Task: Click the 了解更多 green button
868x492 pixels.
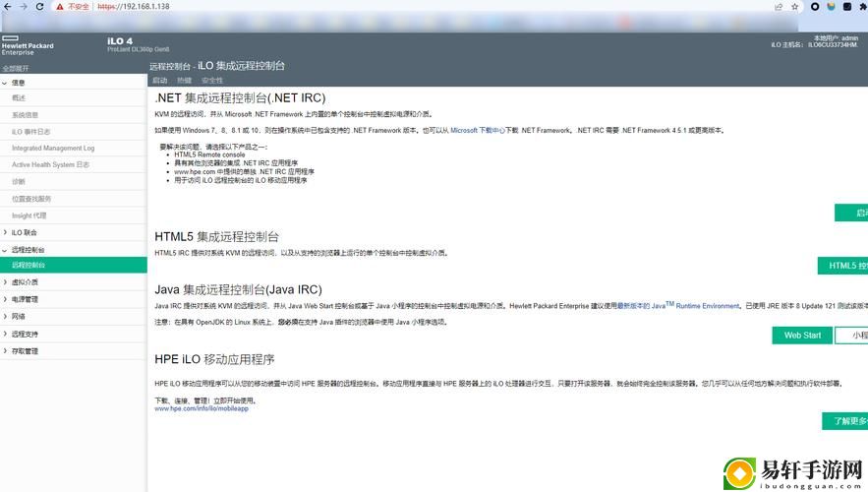Action: [x=845, y=421]
